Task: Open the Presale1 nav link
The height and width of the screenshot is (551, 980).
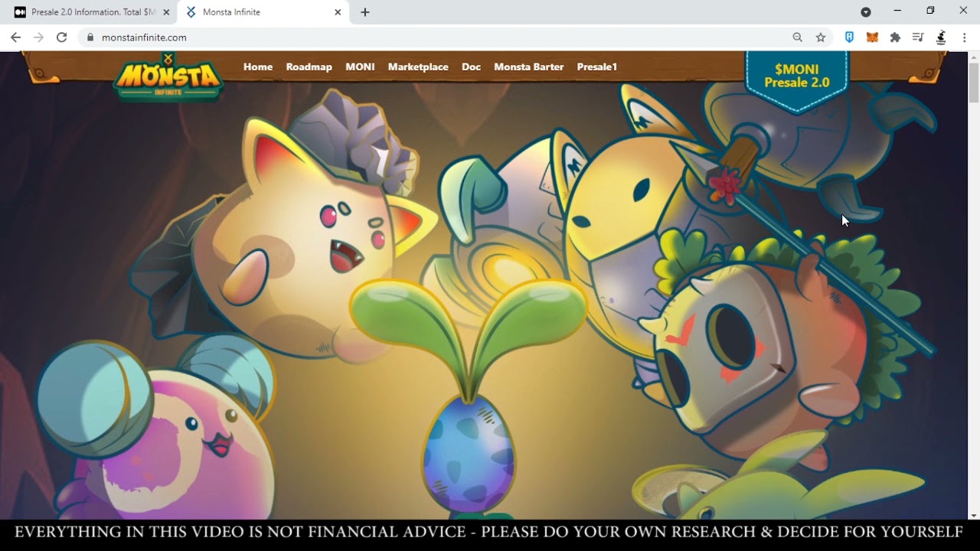Action: pos(597,67)
